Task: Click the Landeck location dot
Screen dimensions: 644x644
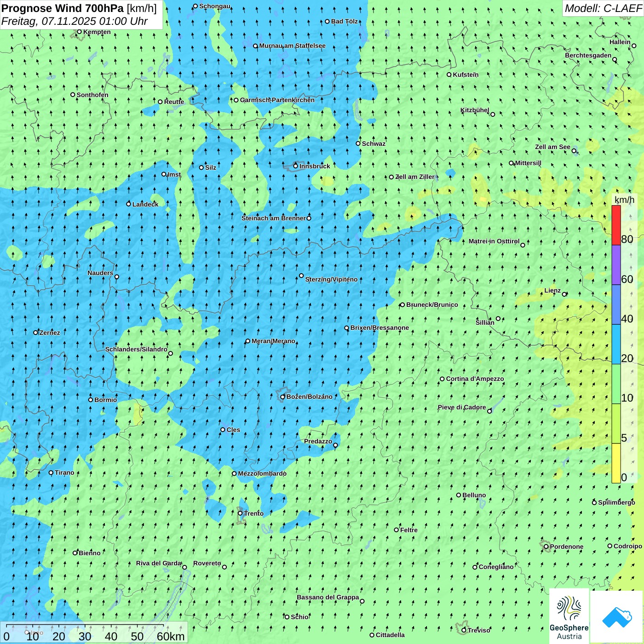Action: click(x=129, y=204)
